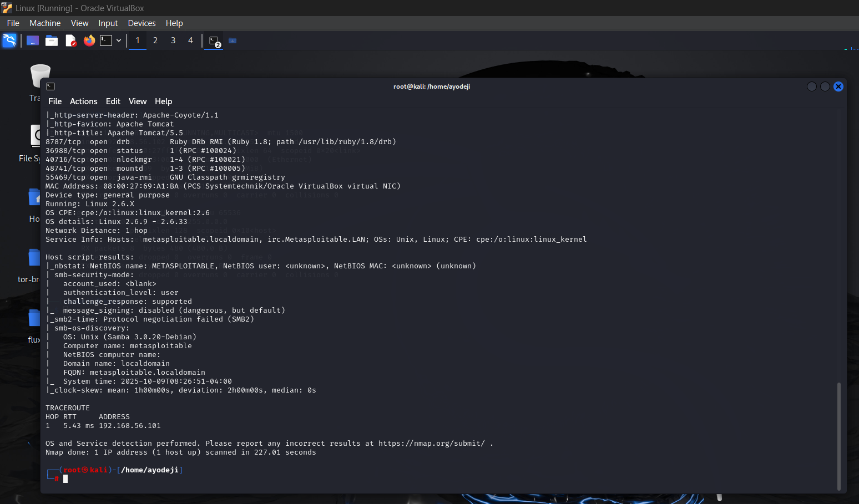
Task: Click the 'Running: Linux 2.6.X' line
Action: coord(90,204)
